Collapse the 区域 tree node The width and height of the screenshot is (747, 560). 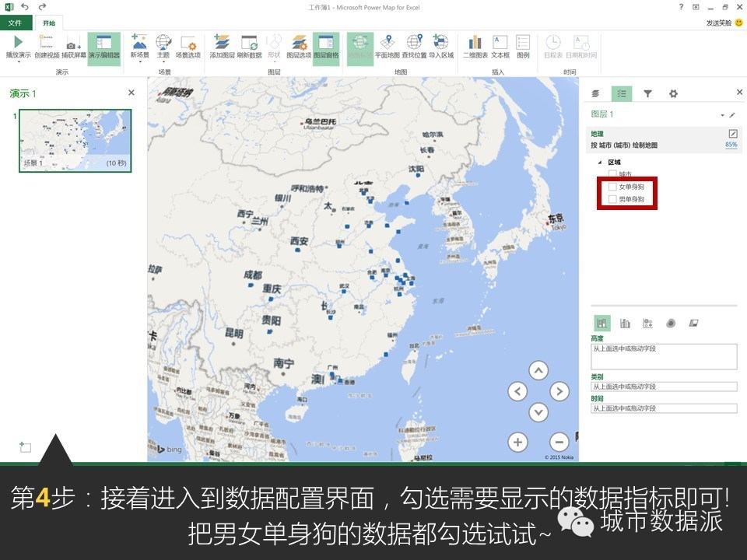[599, 163]
